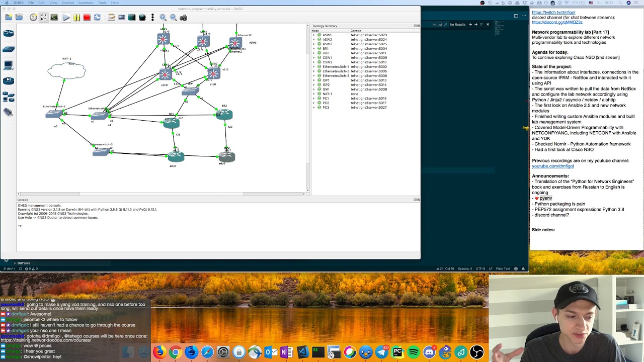Image resolution: width=644 pixels, height=362 pixels.
Task: Browse routers in the device sidebar
Action: tap(9, 34)
